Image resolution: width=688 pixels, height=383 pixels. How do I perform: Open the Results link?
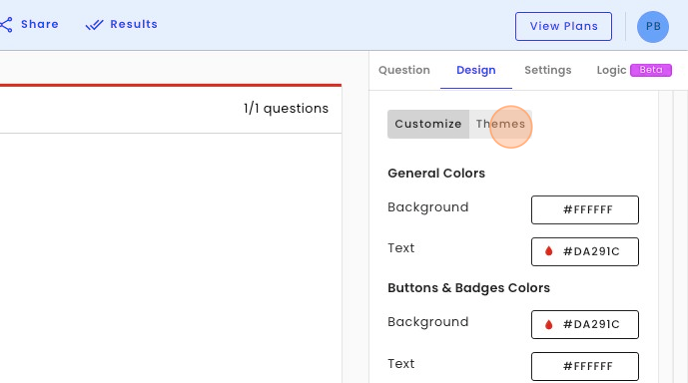134,24
